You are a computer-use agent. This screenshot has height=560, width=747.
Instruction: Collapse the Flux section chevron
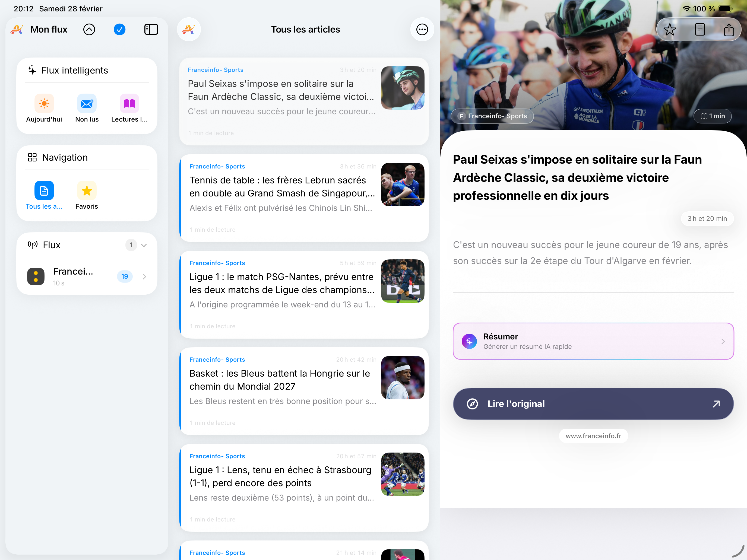click(144, 245)
